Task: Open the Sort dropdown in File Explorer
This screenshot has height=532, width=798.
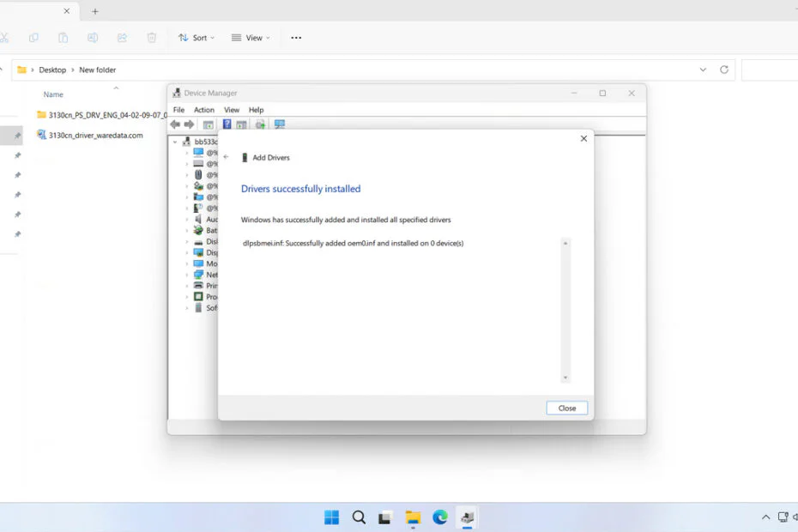Action: point(196,38)
